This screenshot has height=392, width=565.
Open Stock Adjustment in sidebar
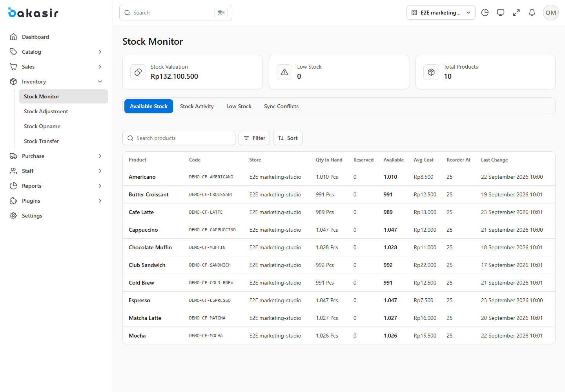tap(64, 111)
